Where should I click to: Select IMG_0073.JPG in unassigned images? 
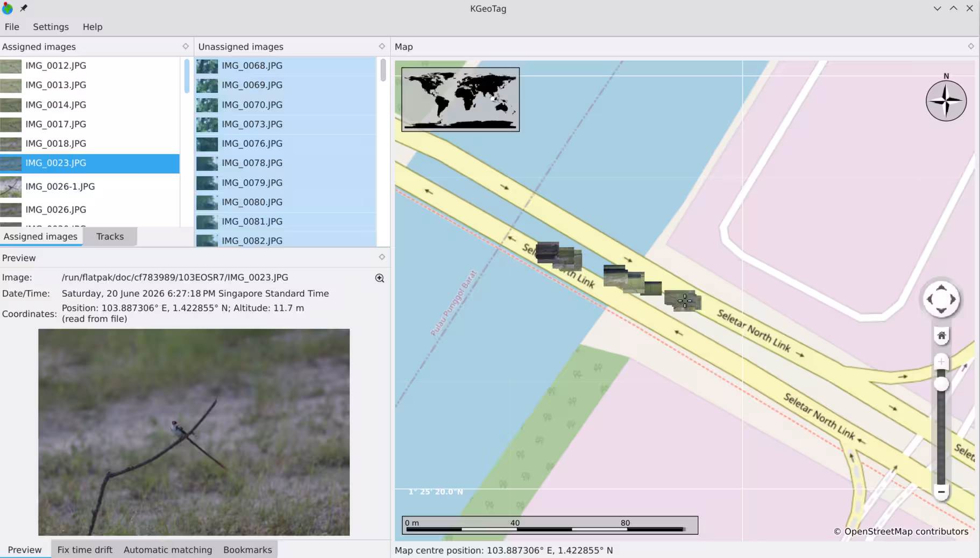[x=286, y=124]
